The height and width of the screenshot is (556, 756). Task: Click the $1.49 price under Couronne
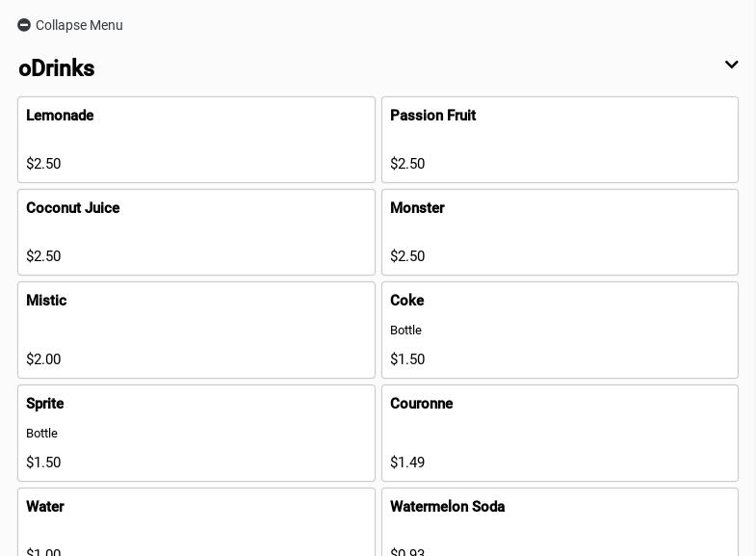(407, 463)
